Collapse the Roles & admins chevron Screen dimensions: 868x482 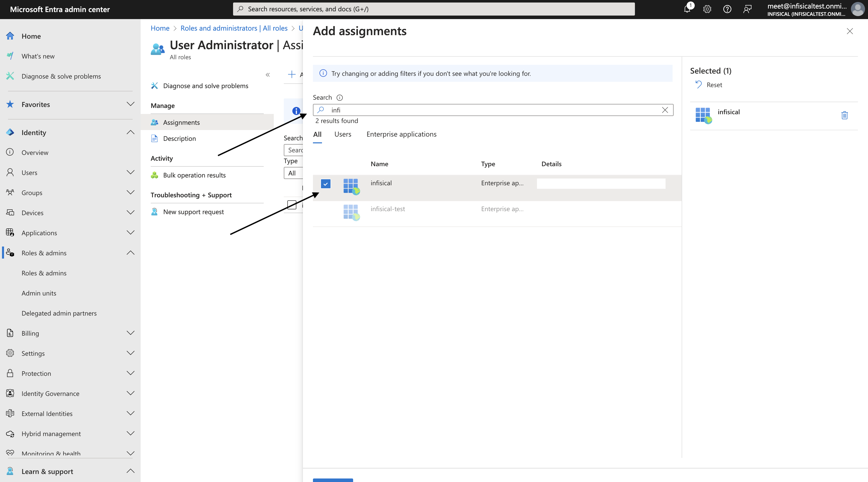pos(130,253)
